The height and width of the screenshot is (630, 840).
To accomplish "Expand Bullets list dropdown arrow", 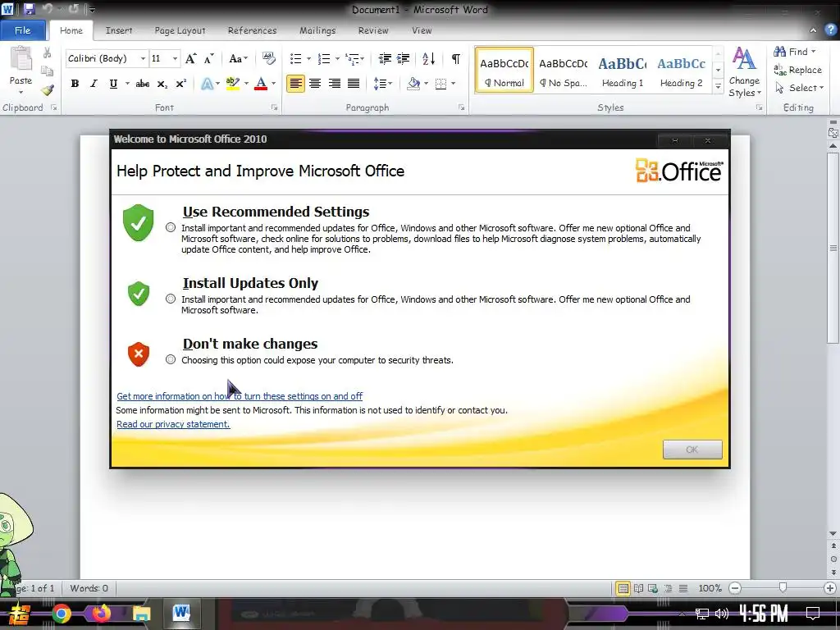I will click(x=308, y=58).
